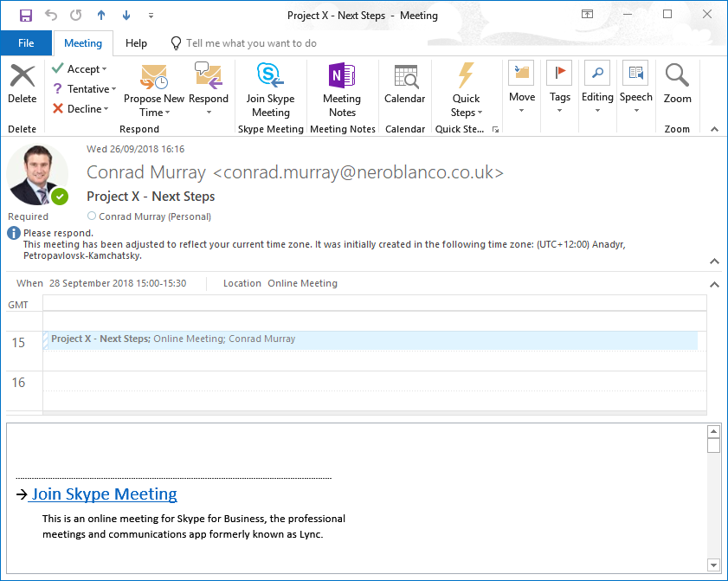The image size is (728, 581).
Task: Click the sender email conrad.murray@neroblanco.co.uk
Action: click(x=358, y=172)
